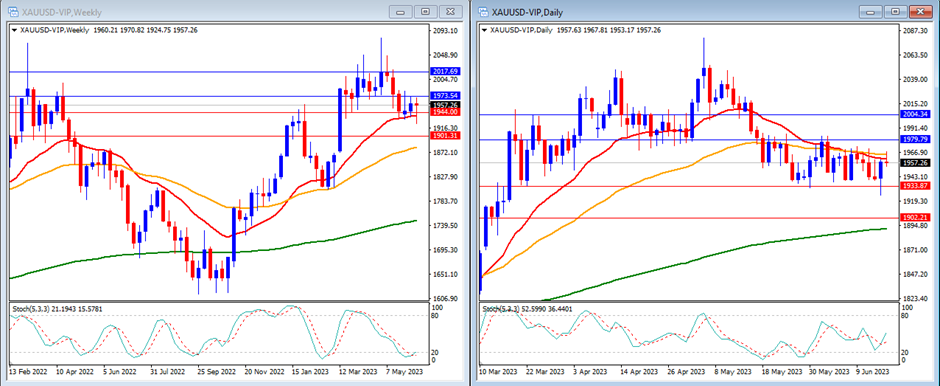
Task: Click the 13 Feb 2022 date on the time axis
Action: 28,371
